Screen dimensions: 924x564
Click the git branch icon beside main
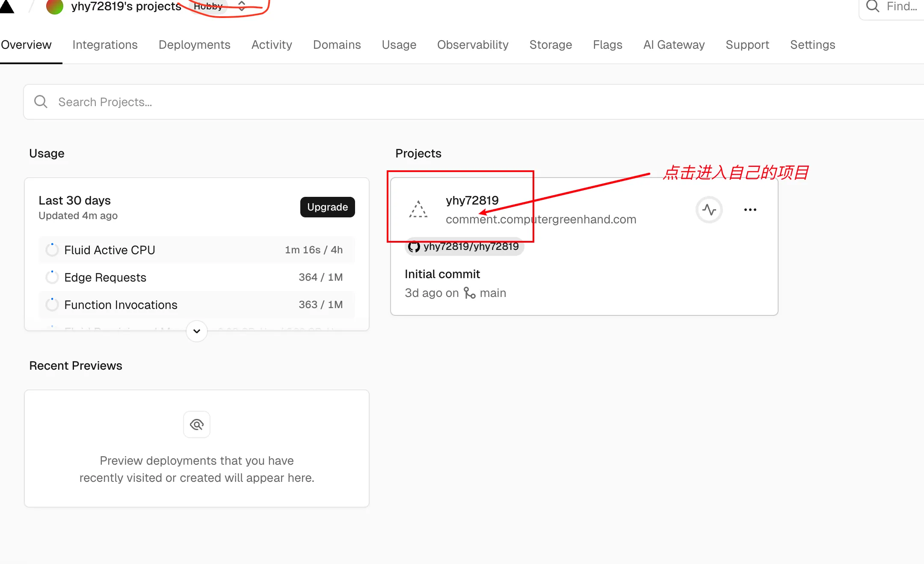[469, 293]
